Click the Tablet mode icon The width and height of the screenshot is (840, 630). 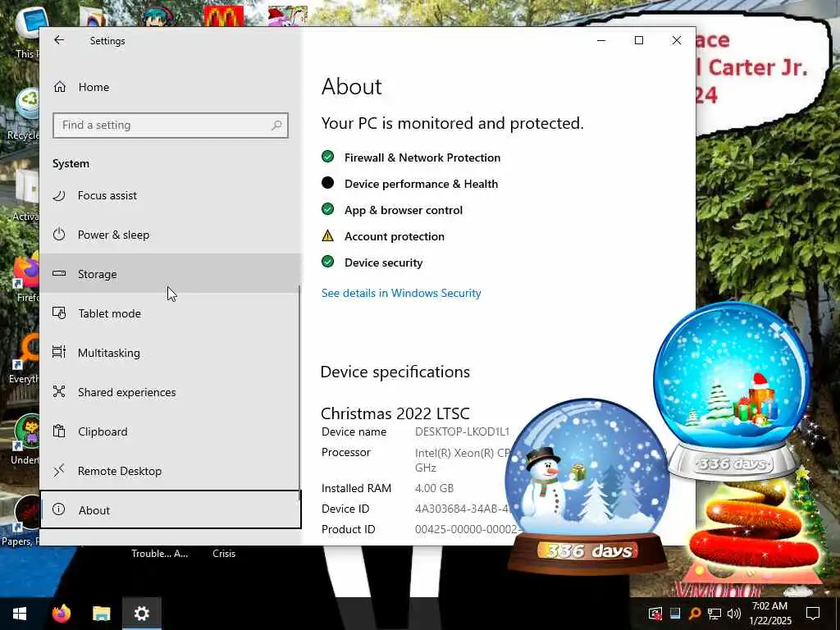pyautogui.click(x=59, y=313)
